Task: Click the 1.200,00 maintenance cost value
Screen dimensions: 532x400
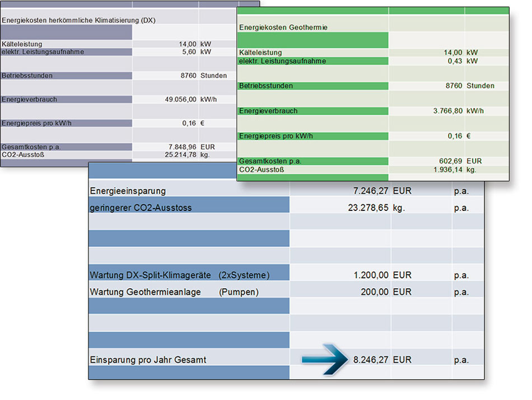Action: 371,275
